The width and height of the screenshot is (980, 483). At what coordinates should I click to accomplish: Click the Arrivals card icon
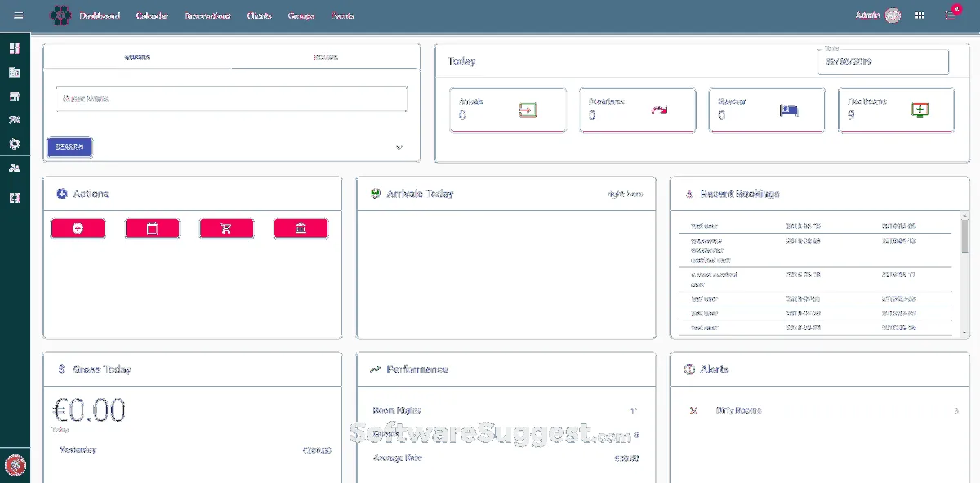[x=528, y=110]
